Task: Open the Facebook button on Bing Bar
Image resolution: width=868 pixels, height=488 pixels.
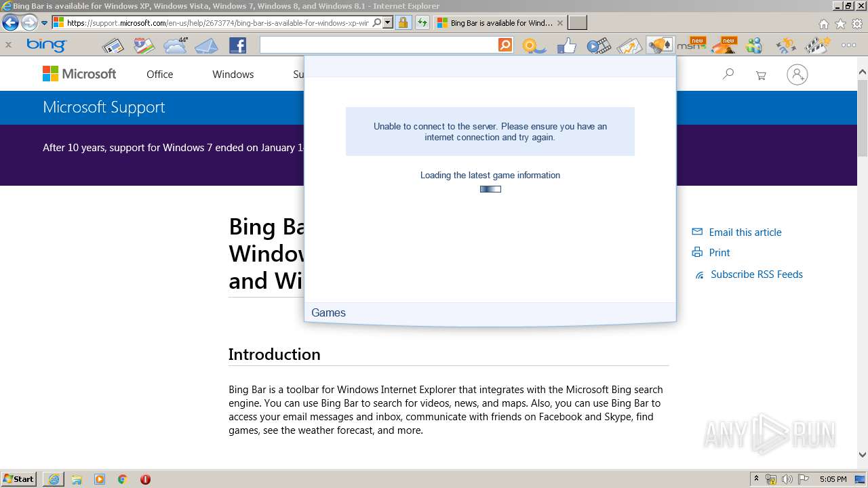Action: click(237, 46)
